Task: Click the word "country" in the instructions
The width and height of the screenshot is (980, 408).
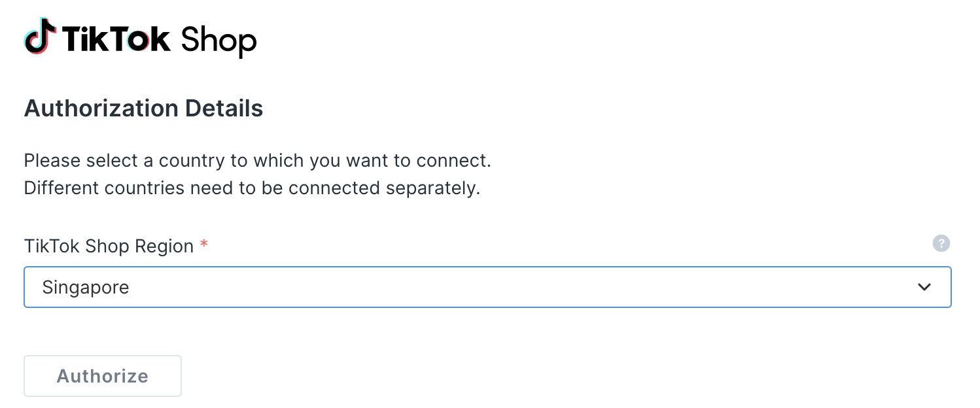Action: point(188,160)
